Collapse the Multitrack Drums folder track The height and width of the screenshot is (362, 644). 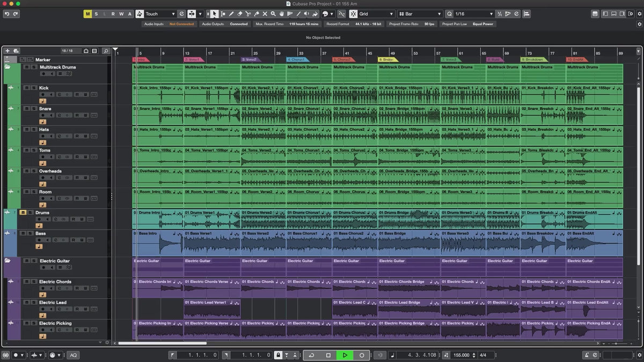tap(8, 68)
